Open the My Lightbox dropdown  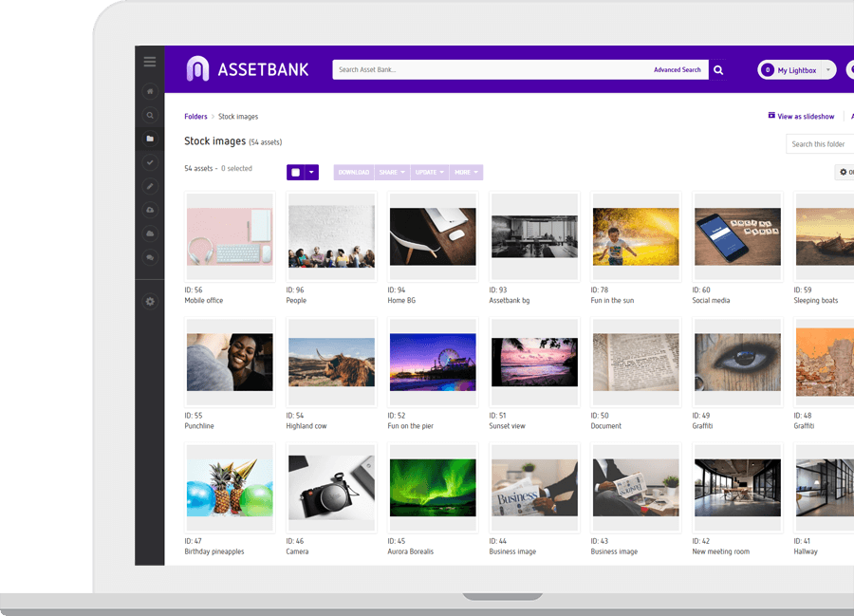795,69
